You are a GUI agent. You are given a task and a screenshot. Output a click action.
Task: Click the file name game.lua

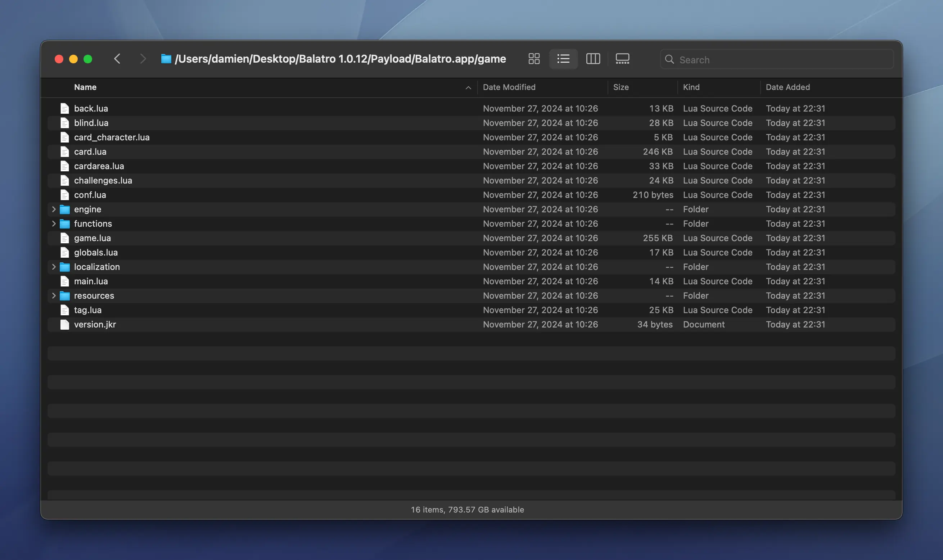pyautogui.click(x=93, y=238)
